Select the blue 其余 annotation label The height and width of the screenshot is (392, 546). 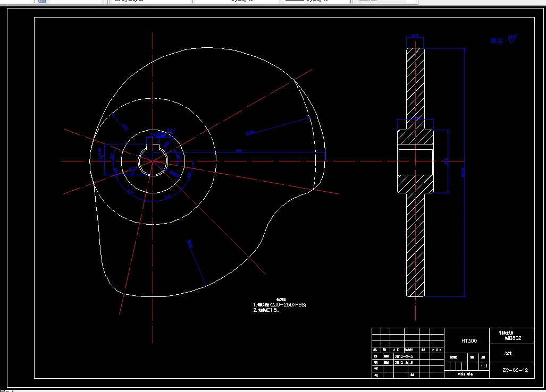click(x=497, y=41)
